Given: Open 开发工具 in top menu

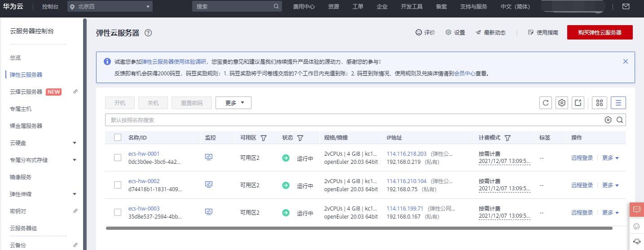Looking at the screenshot, I should 412,7.
